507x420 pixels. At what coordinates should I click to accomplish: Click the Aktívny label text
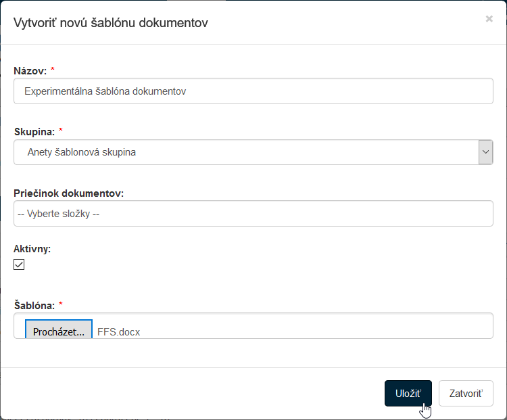point(32,248)
